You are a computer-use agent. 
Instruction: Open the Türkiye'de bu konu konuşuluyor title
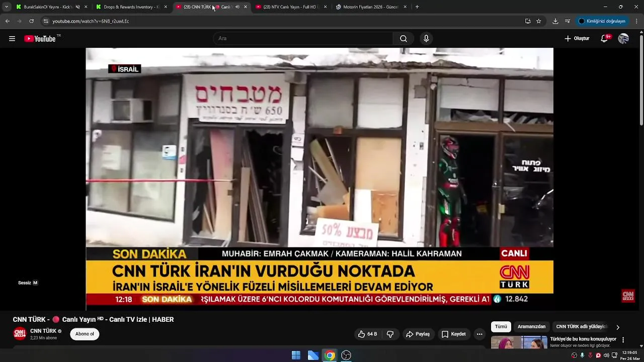click(583, 339)
